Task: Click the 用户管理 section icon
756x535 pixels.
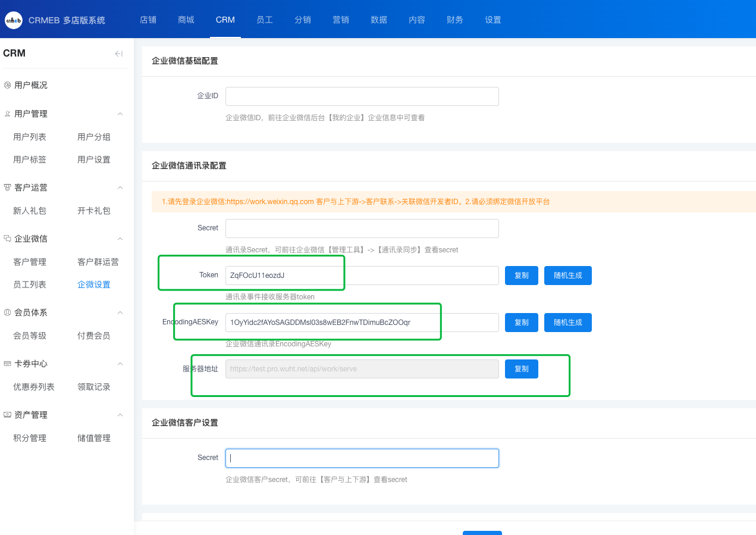Action: pos(7,114)
